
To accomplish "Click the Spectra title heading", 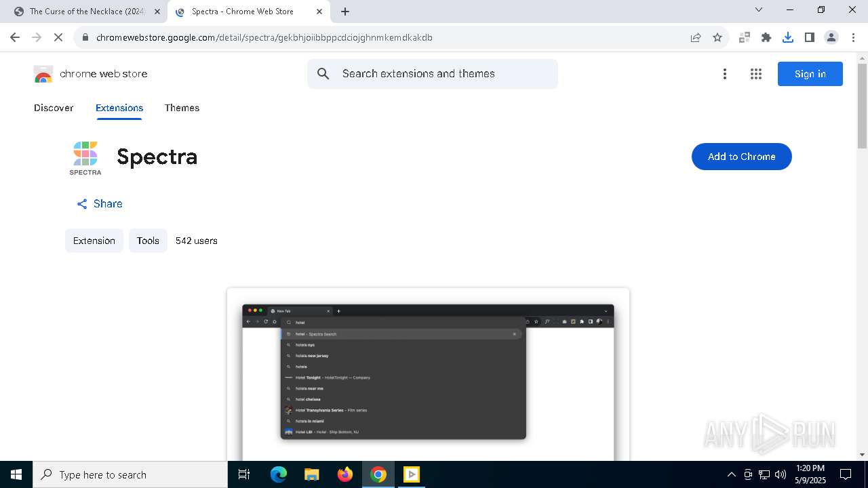I will (157, 157).
